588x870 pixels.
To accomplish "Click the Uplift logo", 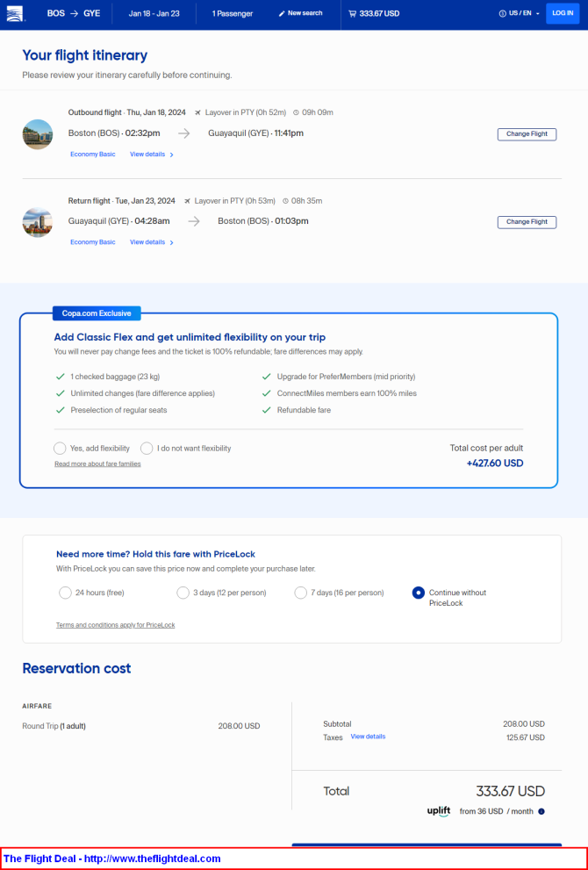I will (x=439, y=811).
